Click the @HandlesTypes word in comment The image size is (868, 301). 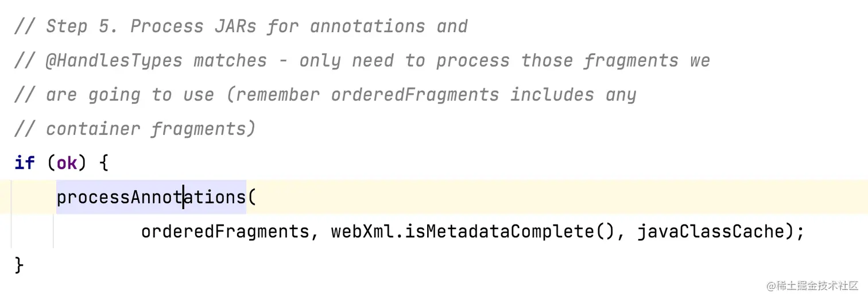point(114,61)
